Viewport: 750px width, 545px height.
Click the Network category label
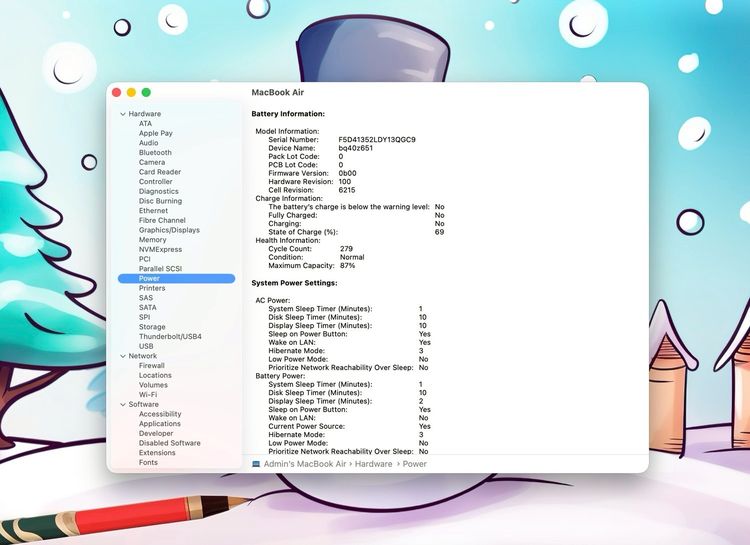click(143, 356)
